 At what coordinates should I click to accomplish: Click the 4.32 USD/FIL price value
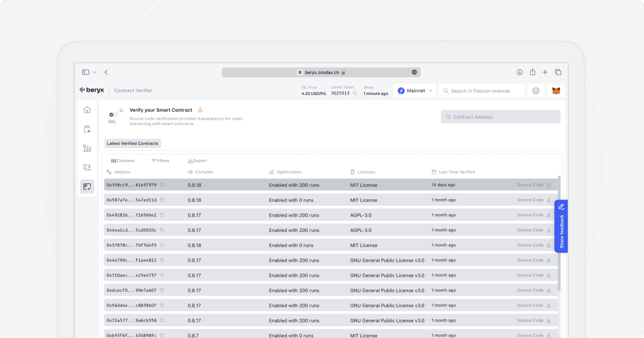[x=314, y=93]
